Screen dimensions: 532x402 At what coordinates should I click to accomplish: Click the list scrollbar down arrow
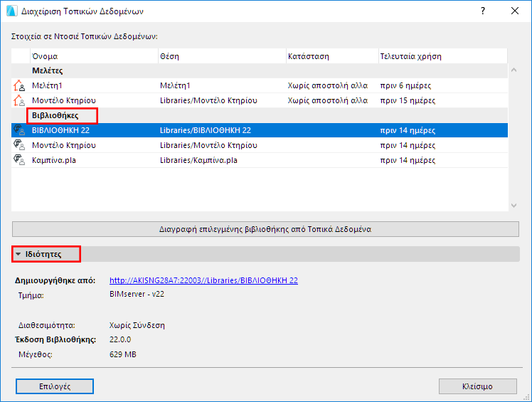[x=514, y=206]
